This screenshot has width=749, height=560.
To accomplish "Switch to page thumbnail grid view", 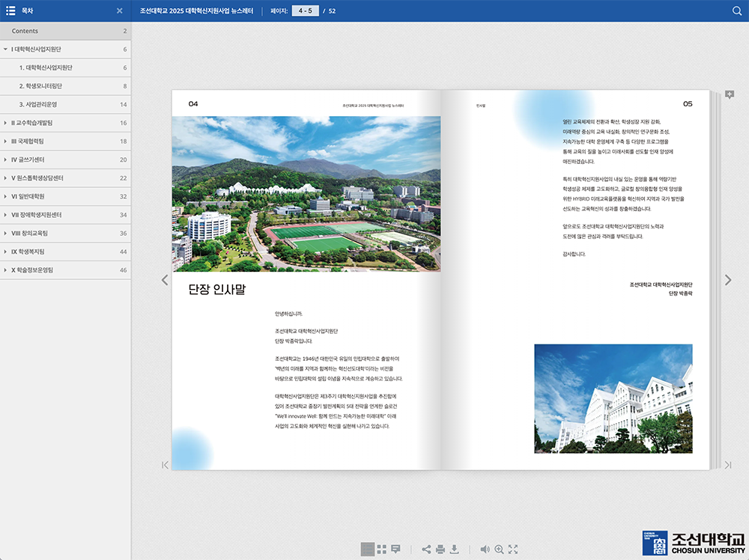I will pyautogui.click(x=382, y=549).
